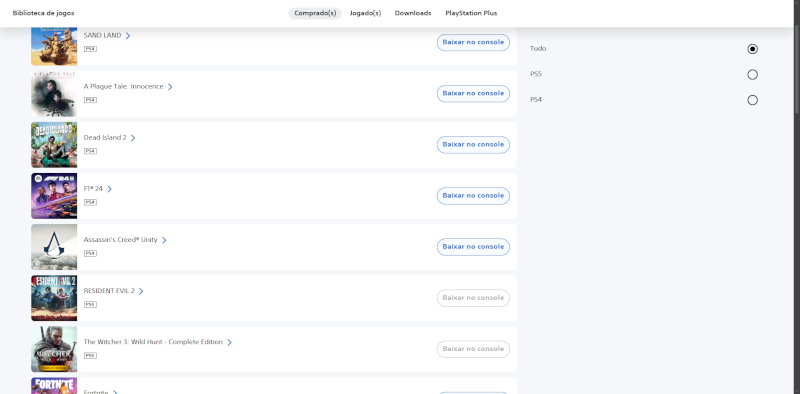Click the PS5 badge under RESIDENT EVIL 2

click(x=90, y=304)
